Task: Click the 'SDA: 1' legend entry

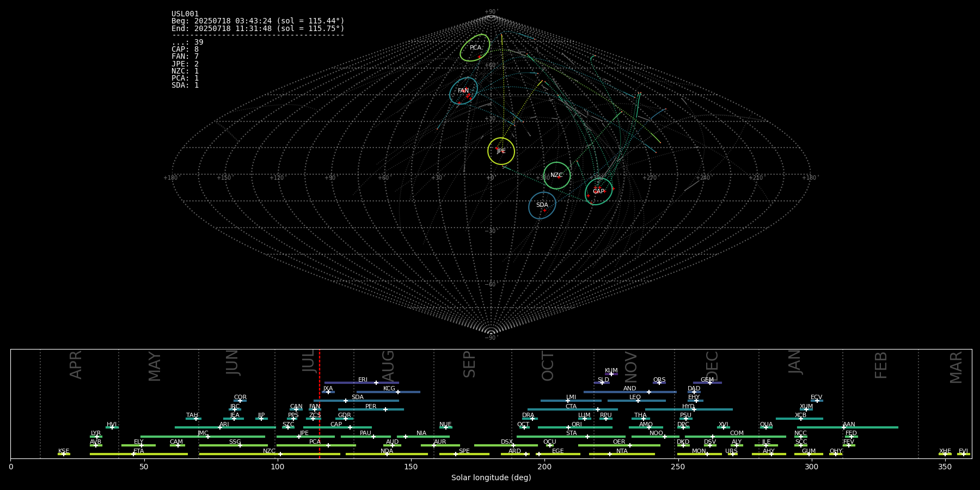Action: (185, 85)
